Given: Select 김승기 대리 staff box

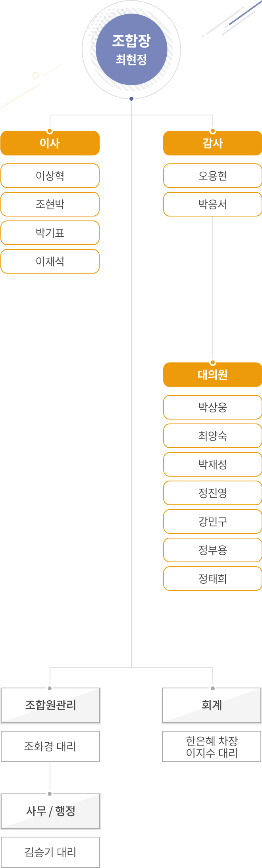Looking at the screenshot, I should (50, 853).
